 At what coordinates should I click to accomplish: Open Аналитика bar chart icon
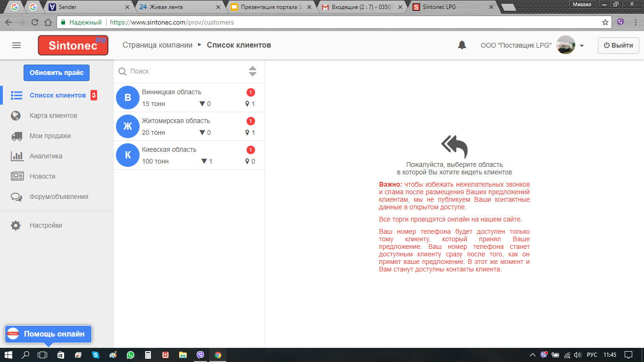17,156
